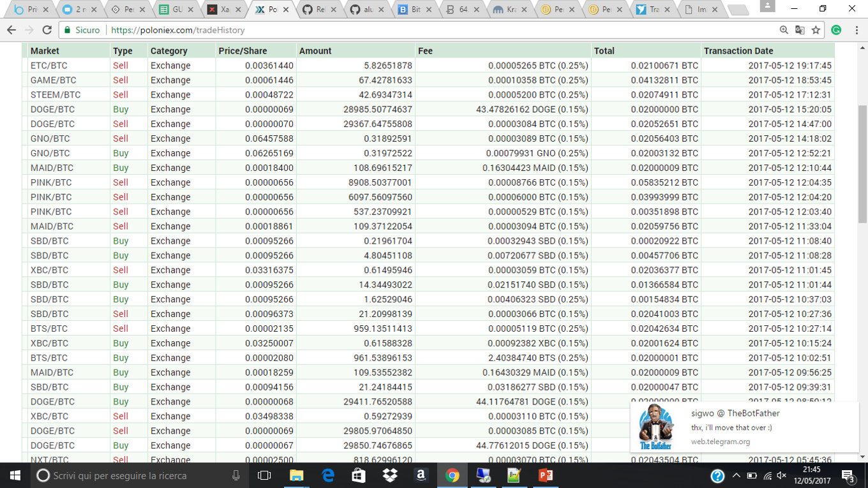Image resolution: width=868 pixels, height=488 pixels.
Task: Click the Chrome user profile button
Action: coord(767,6)
